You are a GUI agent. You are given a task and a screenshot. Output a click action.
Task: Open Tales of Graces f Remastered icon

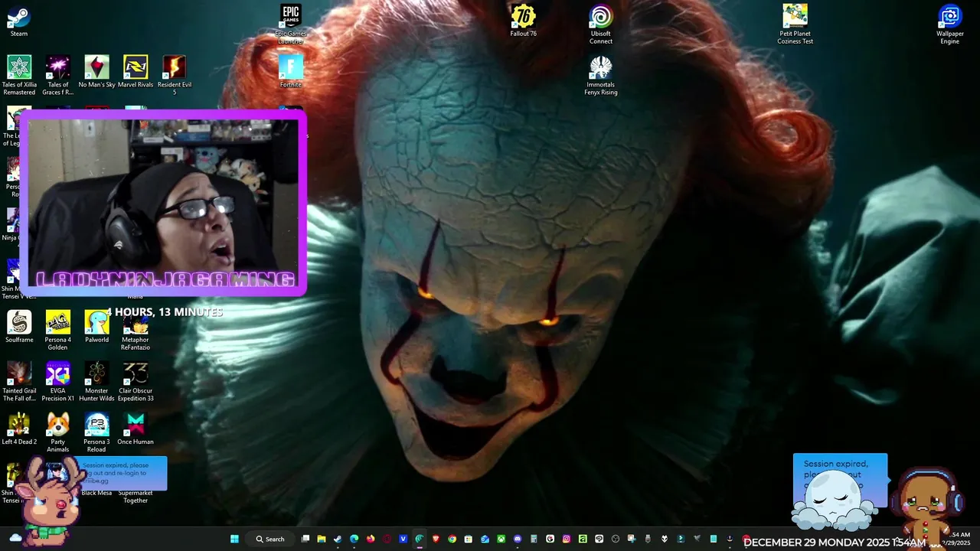click(x=57, y=75)
